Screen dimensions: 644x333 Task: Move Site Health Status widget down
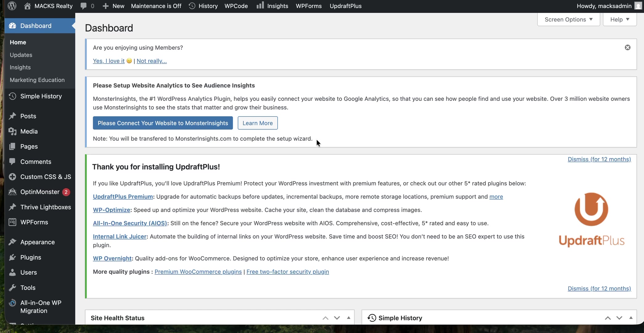point(337,318)
